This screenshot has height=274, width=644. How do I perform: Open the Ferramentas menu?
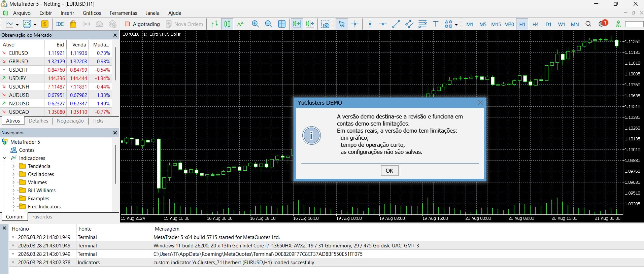coord(124,13)
